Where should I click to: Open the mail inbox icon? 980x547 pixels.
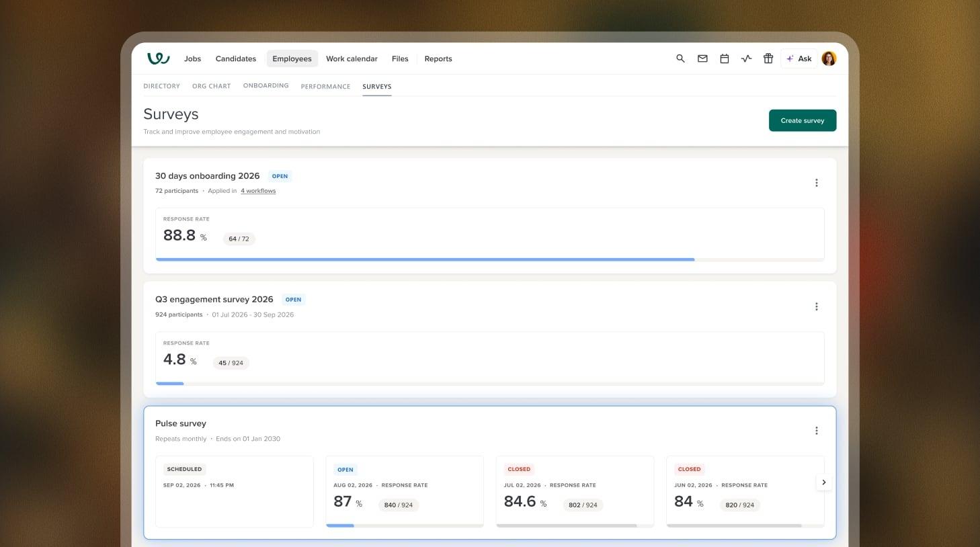click(702, 58)
